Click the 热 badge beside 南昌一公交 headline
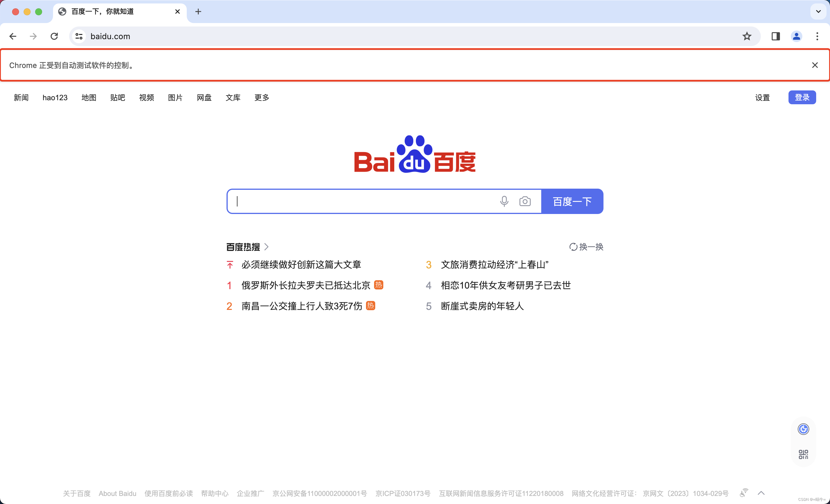The width and height of the screenshot is (830, 504). [x=371, y=305]
